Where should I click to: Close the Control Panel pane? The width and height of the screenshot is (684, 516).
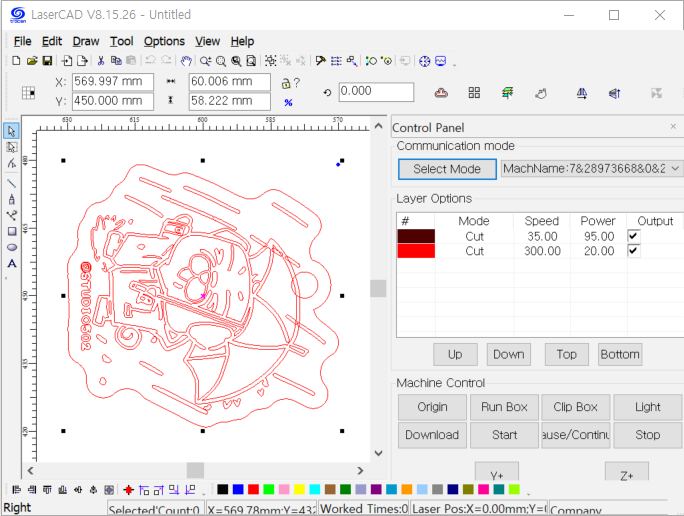673,126
